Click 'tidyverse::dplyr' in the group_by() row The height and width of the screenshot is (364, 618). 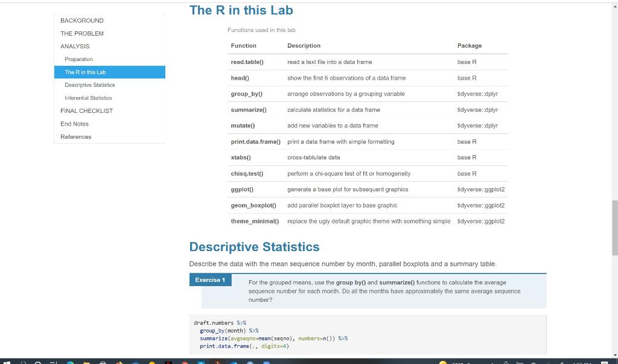pos(478,94)
